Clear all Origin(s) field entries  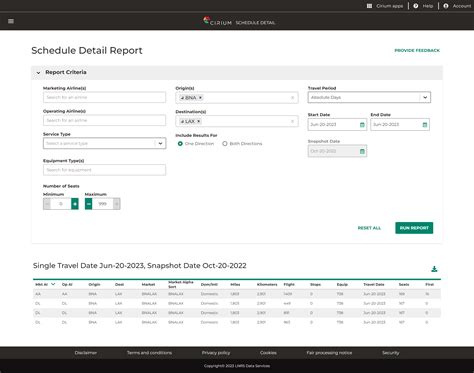292,98
